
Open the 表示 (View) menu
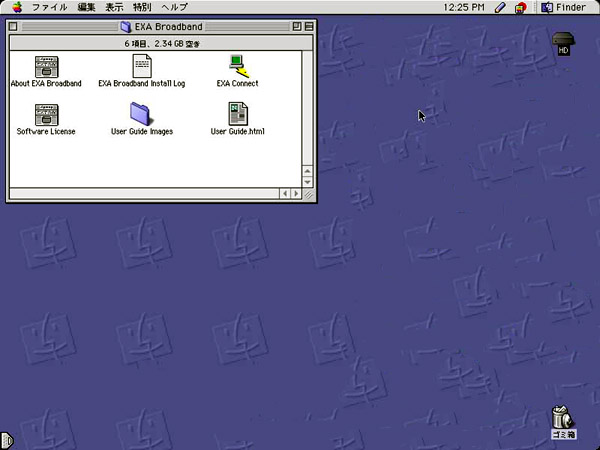tap(114, 7)
